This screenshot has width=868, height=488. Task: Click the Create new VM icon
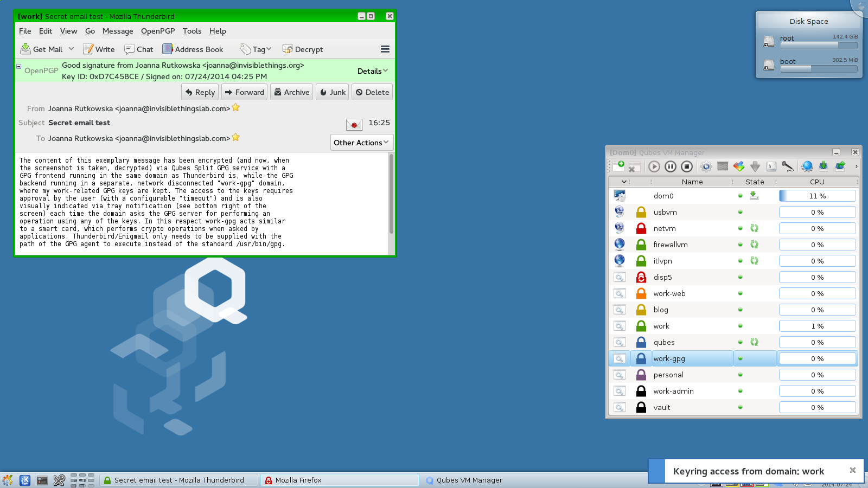[x=618, y=166]
